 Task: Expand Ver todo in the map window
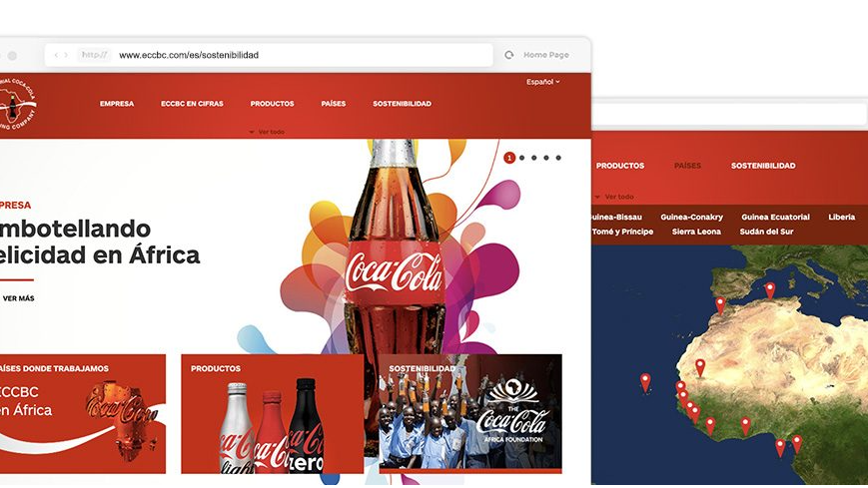[614, 197]
